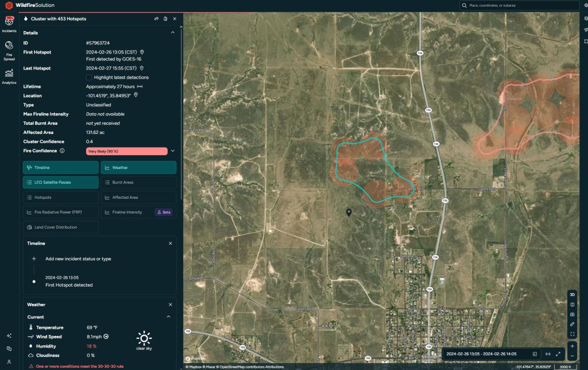Collapse the Details section

(x=172, y=32)
